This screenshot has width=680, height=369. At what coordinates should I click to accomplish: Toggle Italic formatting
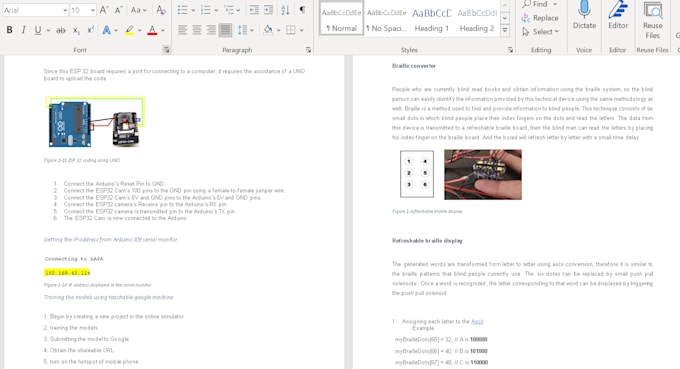click(23, 30)
